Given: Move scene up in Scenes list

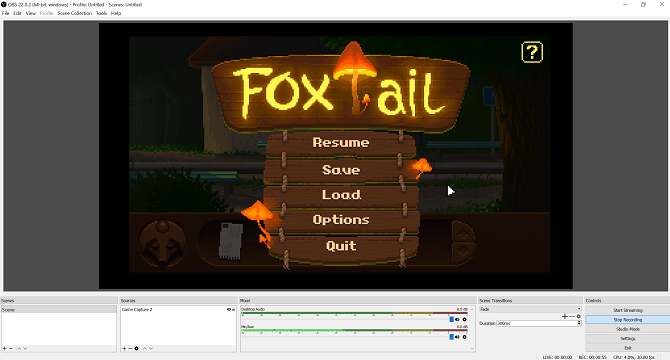Looking at the screenshot, I should 19,348.
